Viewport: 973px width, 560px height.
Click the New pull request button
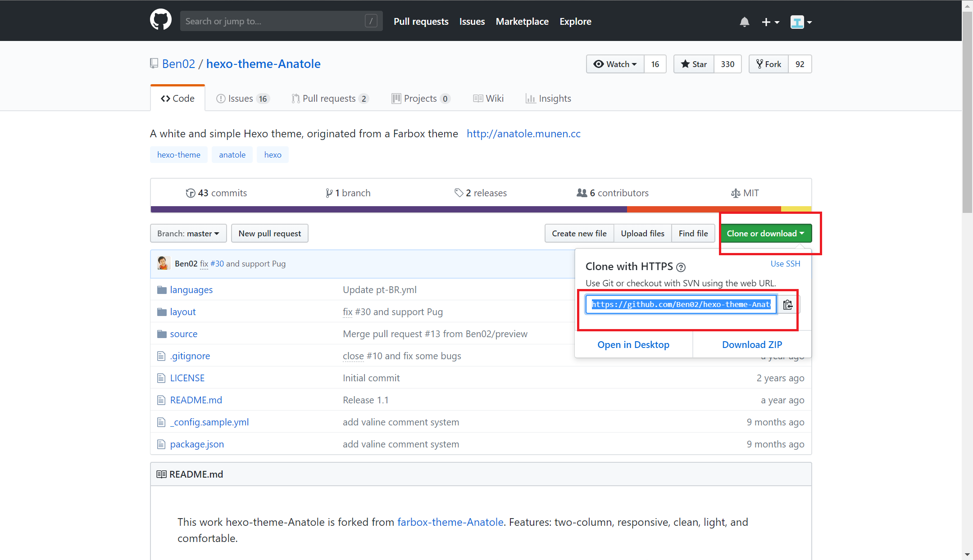point(269,234)
